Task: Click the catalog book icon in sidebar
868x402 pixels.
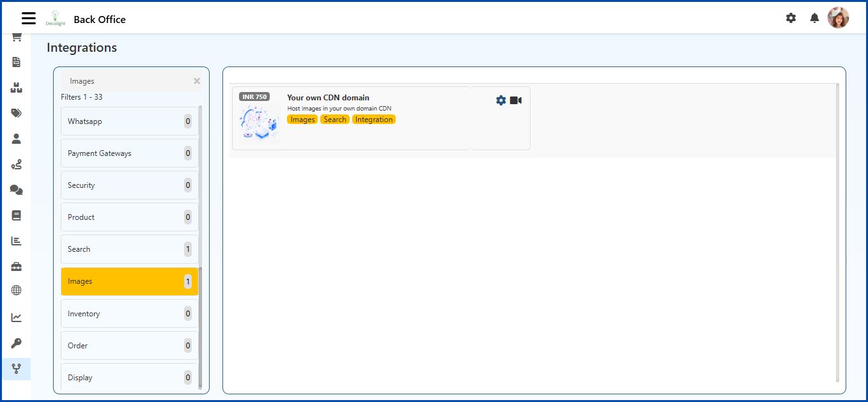Action: coord(16,215)
